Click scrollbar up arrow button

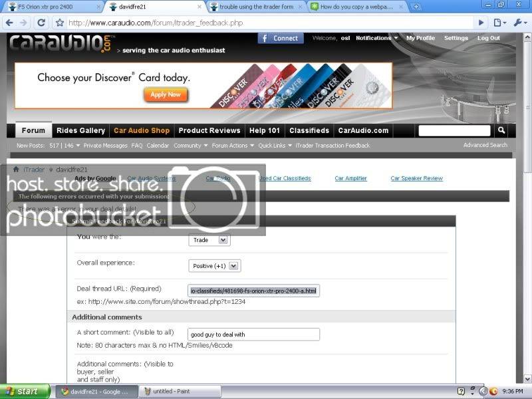527,37
